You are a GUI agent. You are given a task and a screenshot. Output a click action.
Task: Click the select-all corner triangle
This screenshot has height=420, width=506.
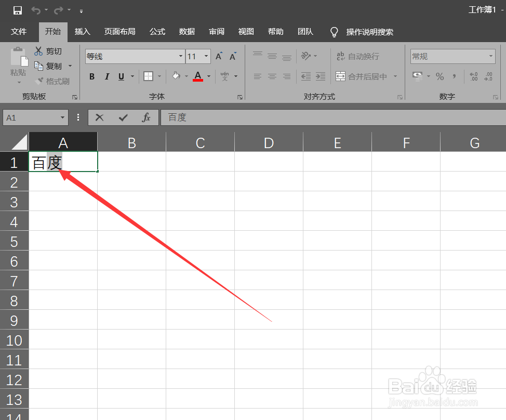19,142
